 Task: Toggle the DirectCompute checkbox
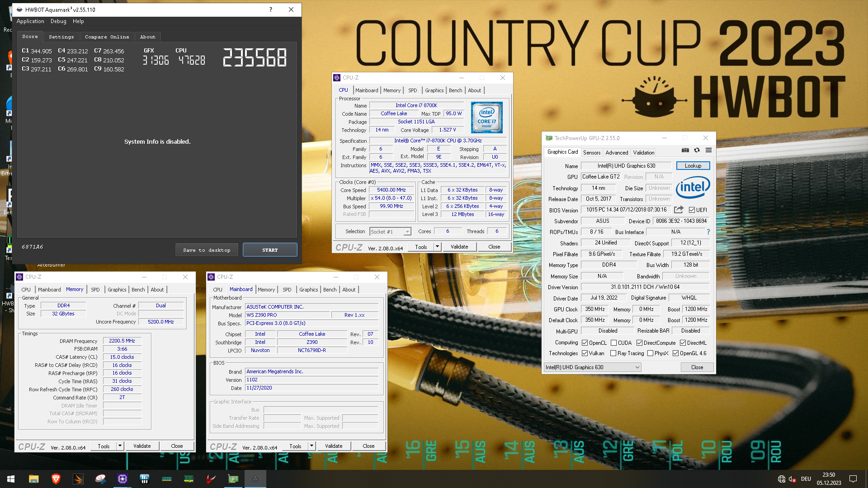(x=639, y=343)
